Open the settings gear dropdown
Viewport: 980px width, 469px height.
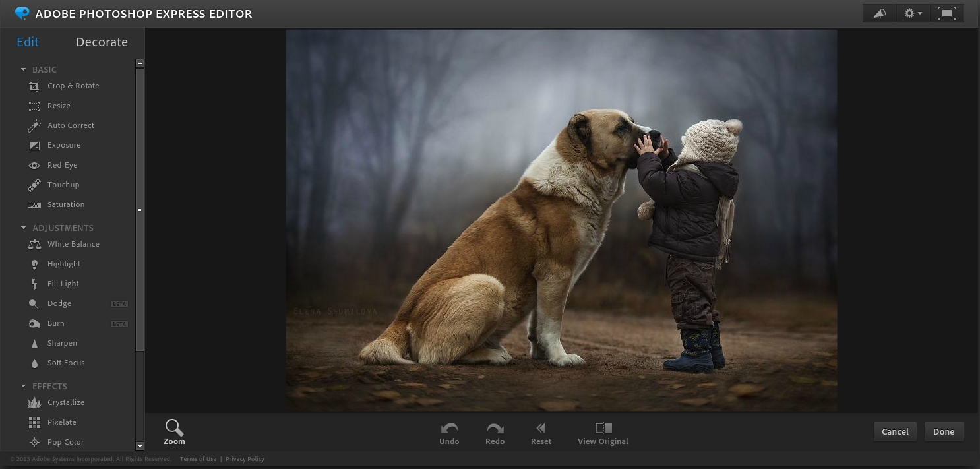[x=913, y=13]
